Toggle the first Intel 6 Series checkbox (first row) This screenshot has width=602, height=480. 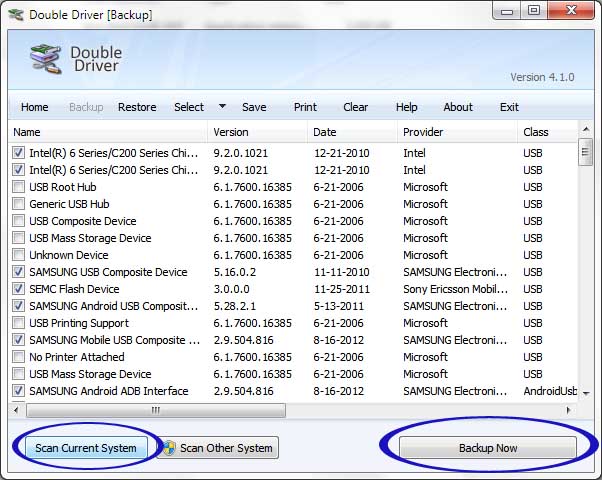18,153
